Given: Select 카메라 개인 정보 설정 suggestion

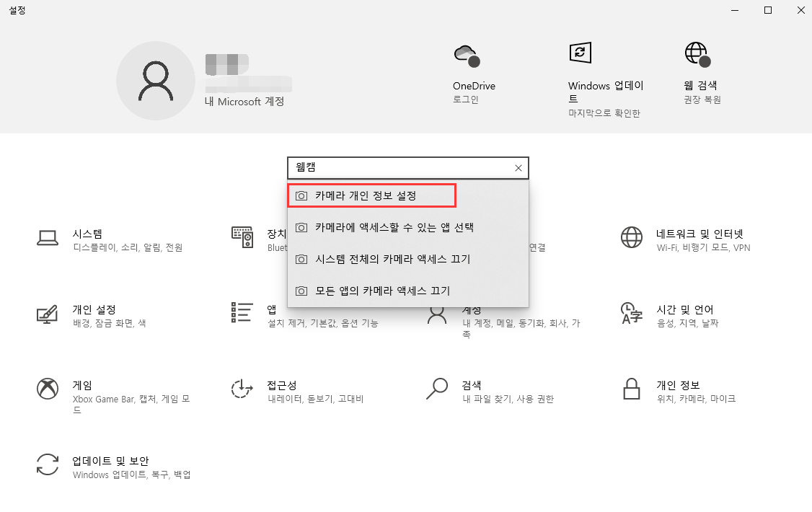Looking at the screenshot, I should (371, 195).
